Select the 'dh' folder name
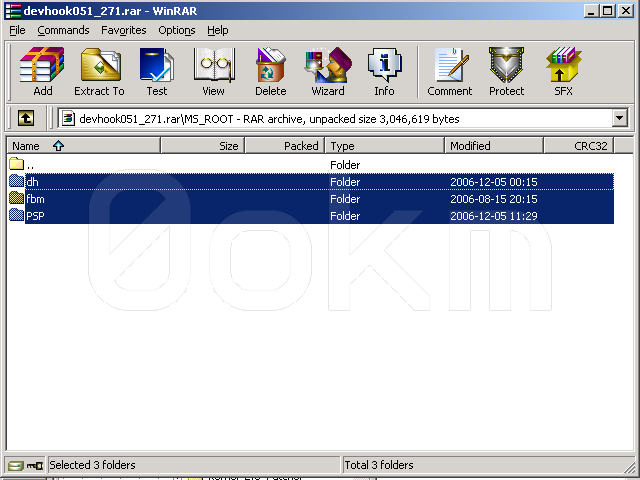Image resolution: width=640 pixels, height=480 pixels. 32,182
